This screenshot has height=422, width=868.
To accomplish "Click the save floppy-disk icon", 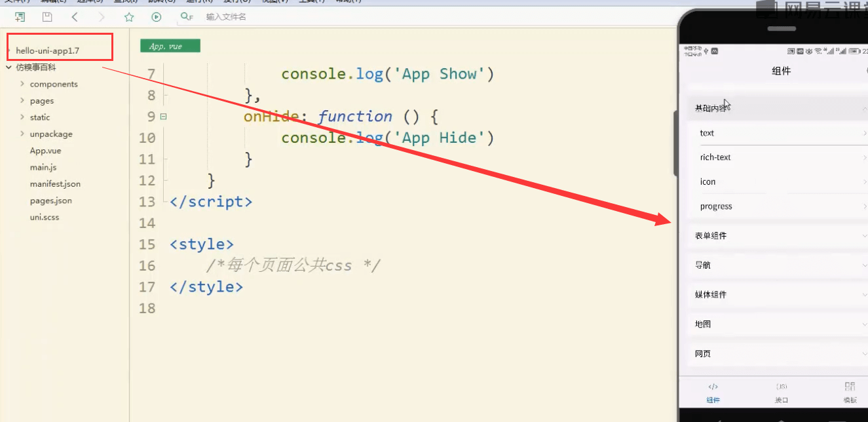I will point(47,17).
